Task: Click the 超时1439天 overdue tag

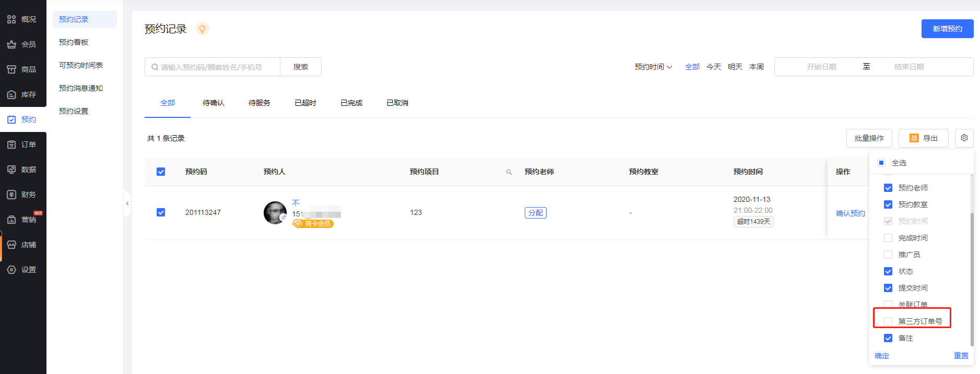Action: click(753, 222)
